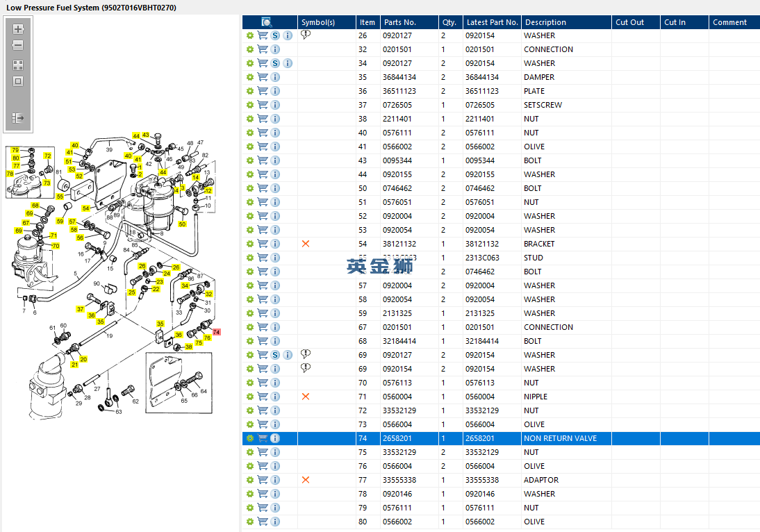Screen dimensions: 760x532
Task: Click the NIPPLE description cell
Action: click(566, 397)
